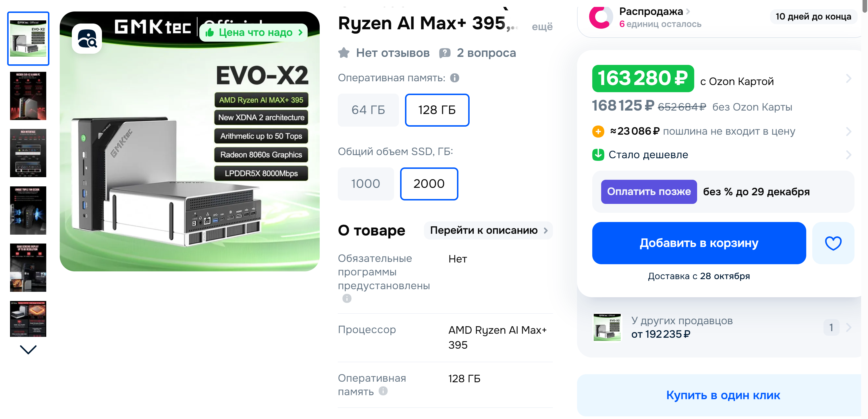Select the 64 ГБ memory option
This screenshot has width=868, height=419.
(x=368, y=110)
